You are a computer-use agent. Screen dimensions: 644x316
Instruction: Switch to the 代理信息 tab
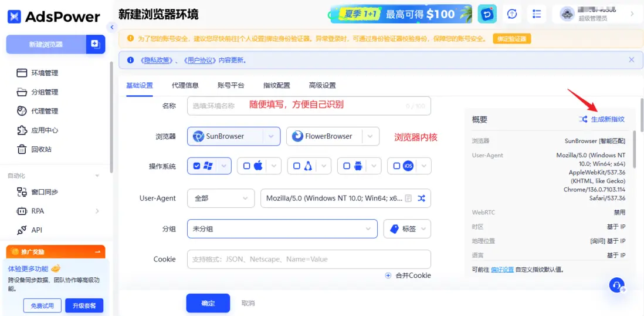click(185, 86)
